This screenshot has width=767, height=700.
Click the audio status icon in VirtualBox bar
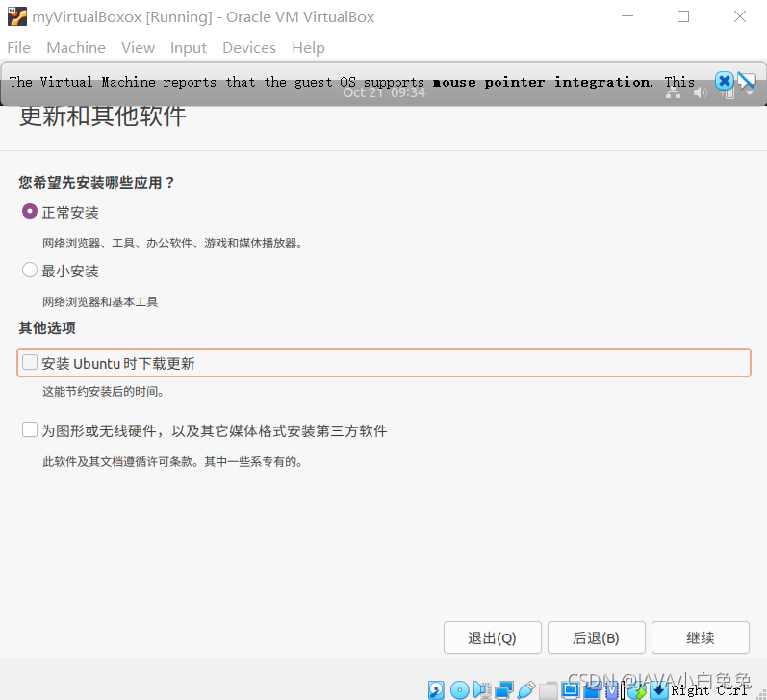(482, 689)
